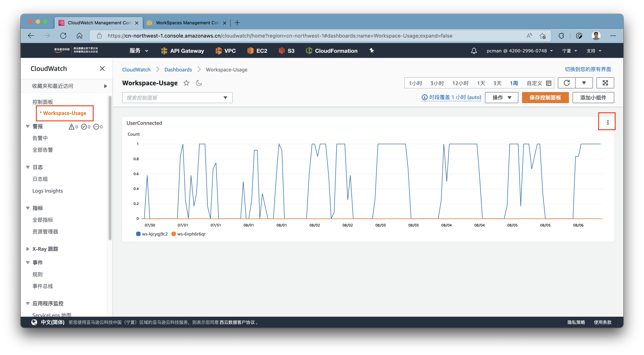Click the period override info icon
Screen dimensions: 644x355
point(424,97)
